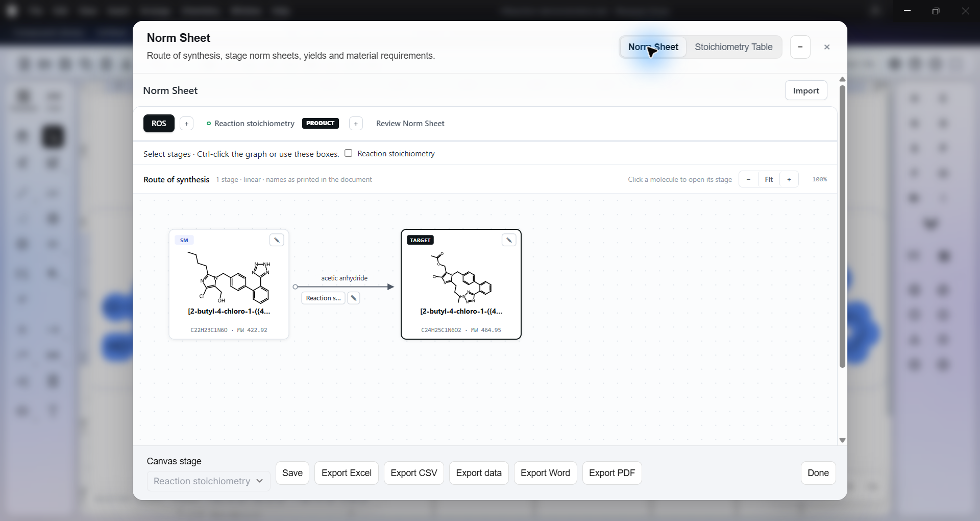
Task: Export norm sheet to Word
Action: (545, 473)
